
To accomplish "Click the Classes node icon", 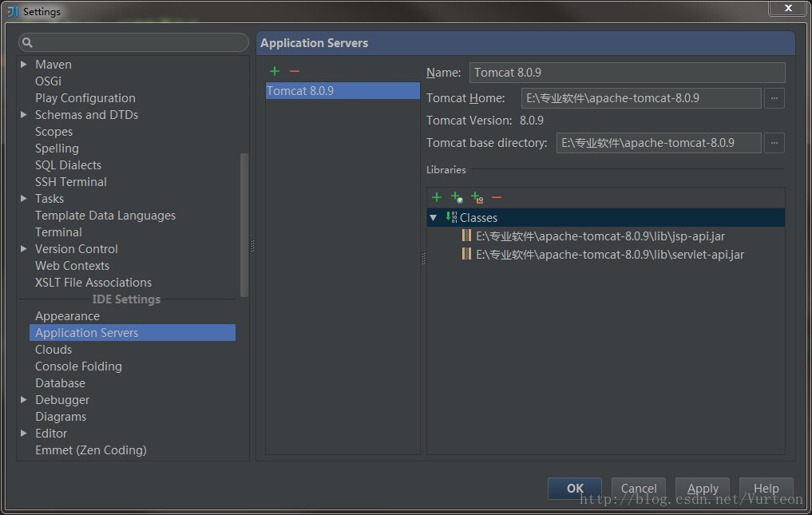I will click(451, 217).
